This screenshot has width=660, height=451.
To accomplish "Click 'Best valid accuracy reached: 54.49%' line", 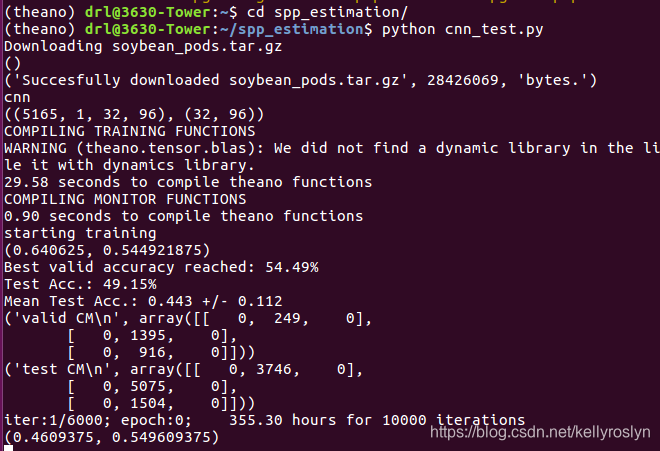I will 161,267.
